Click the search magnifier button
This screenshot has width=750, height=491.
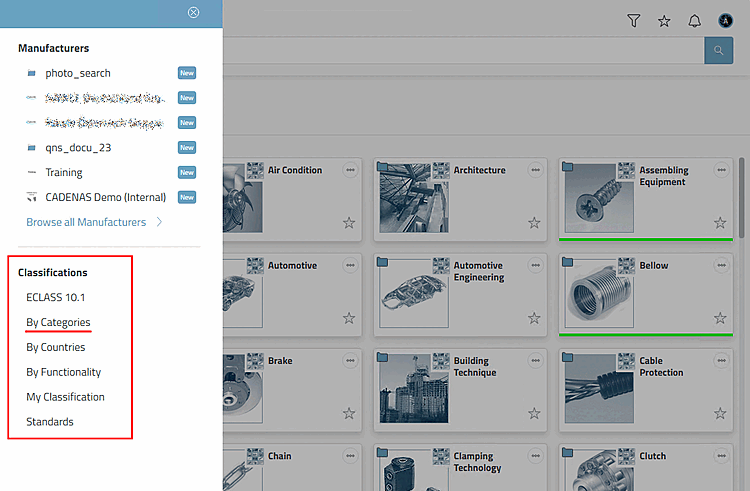718,50
